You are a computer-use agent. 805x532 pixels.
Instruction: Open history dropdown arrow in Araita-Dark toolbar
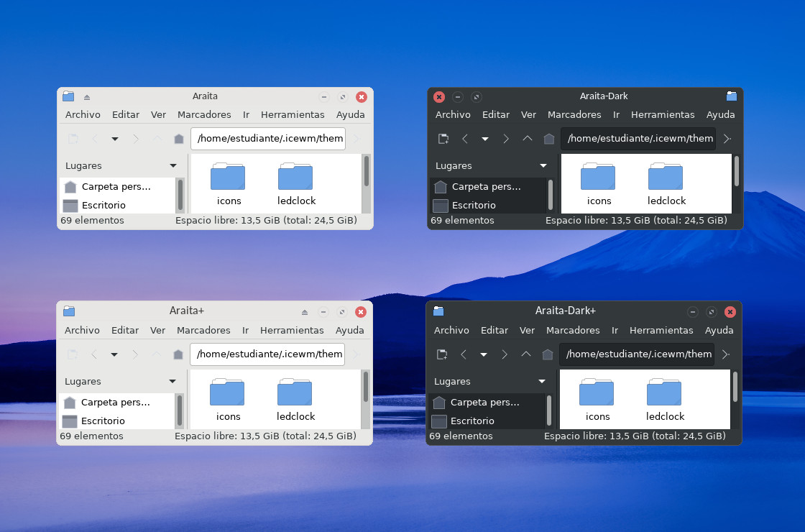coord(484,139)
